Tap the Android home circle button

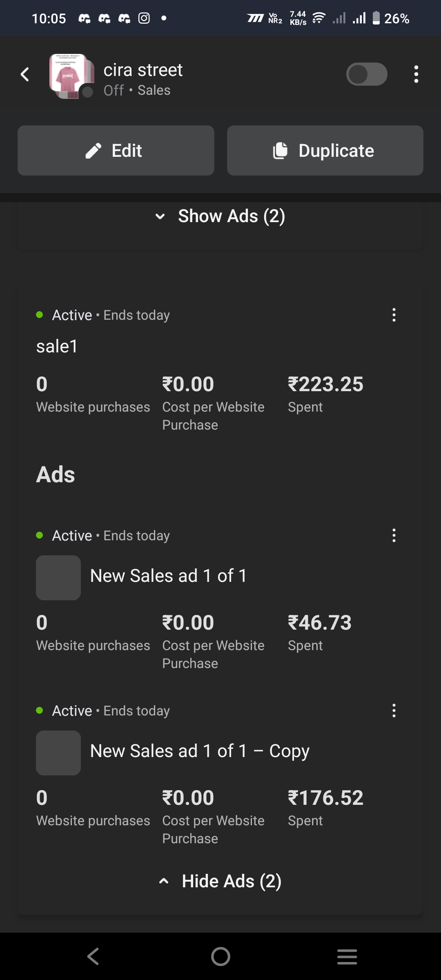tap(220, 956)
